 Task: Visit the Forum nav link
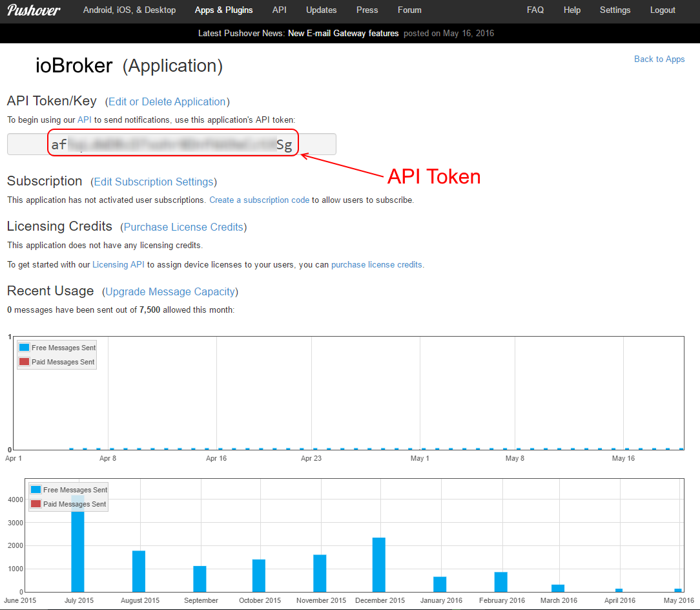[409, 10]
